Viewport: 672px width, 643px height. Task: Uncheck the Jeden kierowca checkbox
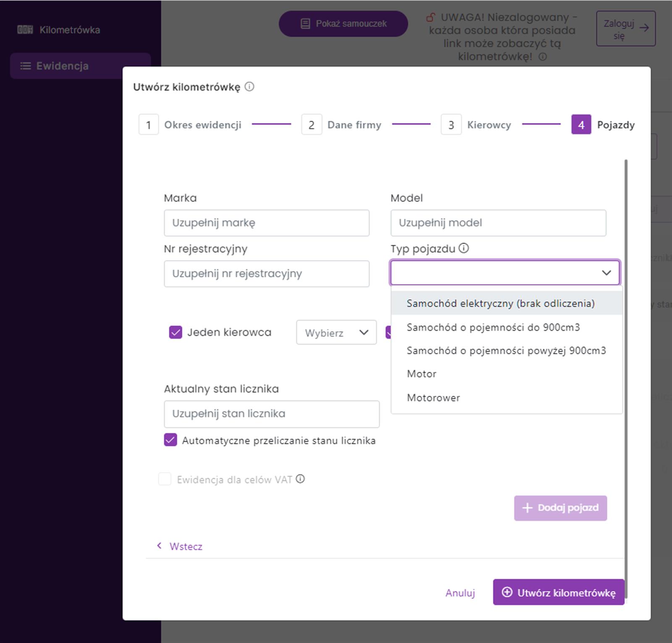tap(176, 332)
